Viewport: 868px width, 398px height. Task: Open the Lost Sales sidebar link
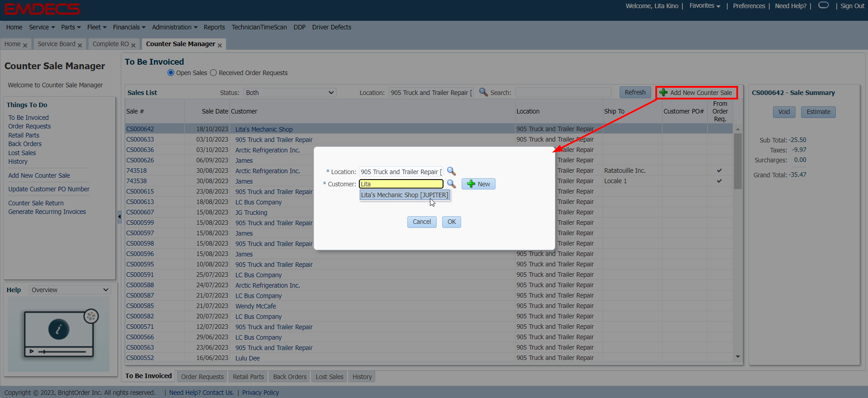22,153
